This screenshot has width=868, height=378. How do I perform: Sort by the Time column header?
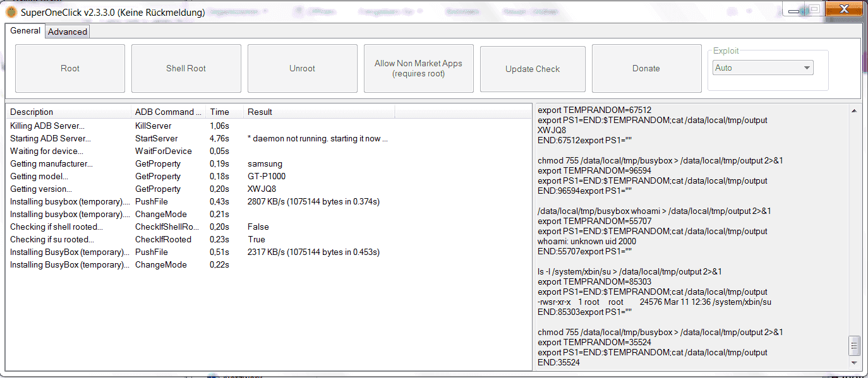coord(225,112)
